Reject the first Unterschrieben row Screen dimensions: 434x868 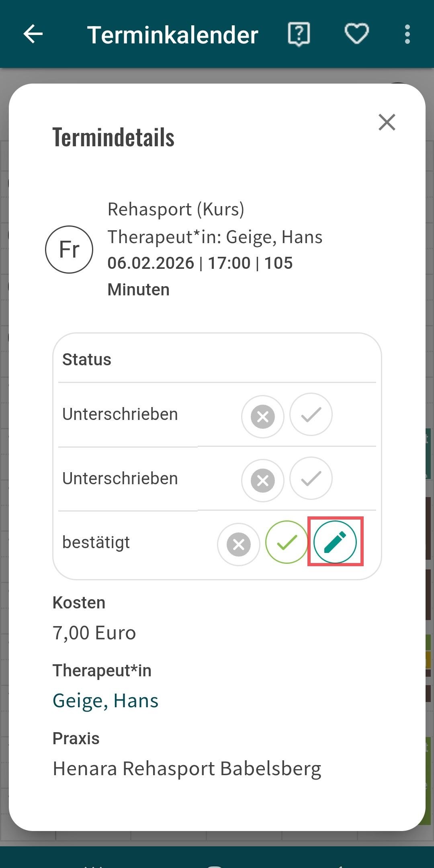coord(263,416)
